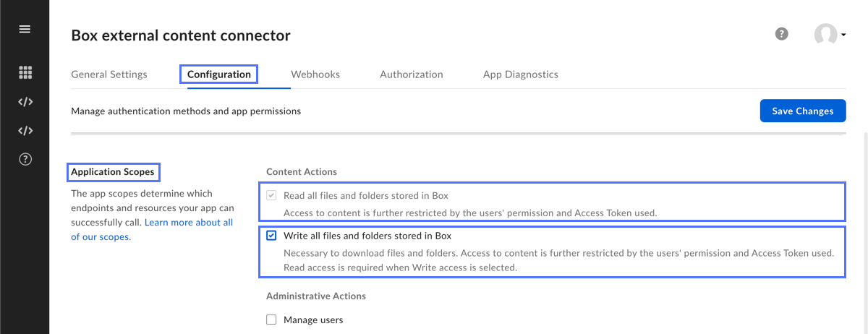The width and height of the screenshot is (868, 334).
Task: Click the 'Content Actions' section label
Action: tap(302, 172)
